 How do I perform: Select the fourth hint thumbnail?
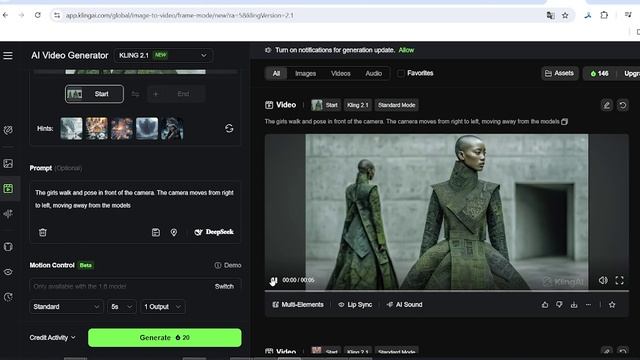[x=147, y=129]
